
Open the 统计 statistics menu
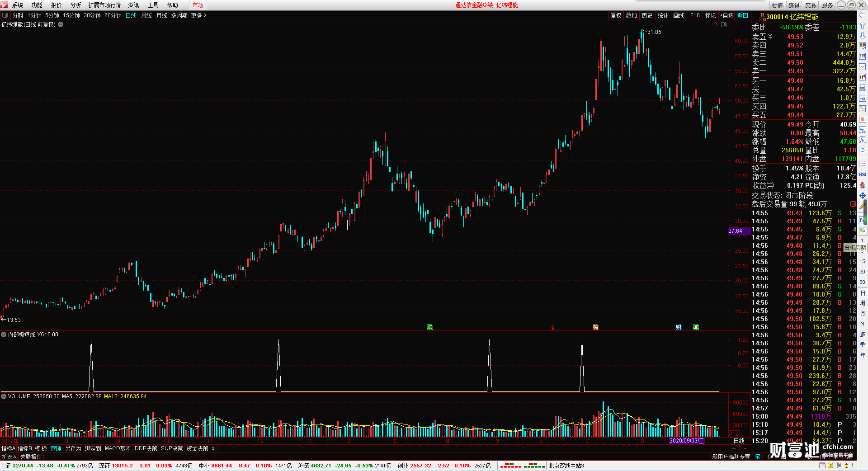coord(663,15)
